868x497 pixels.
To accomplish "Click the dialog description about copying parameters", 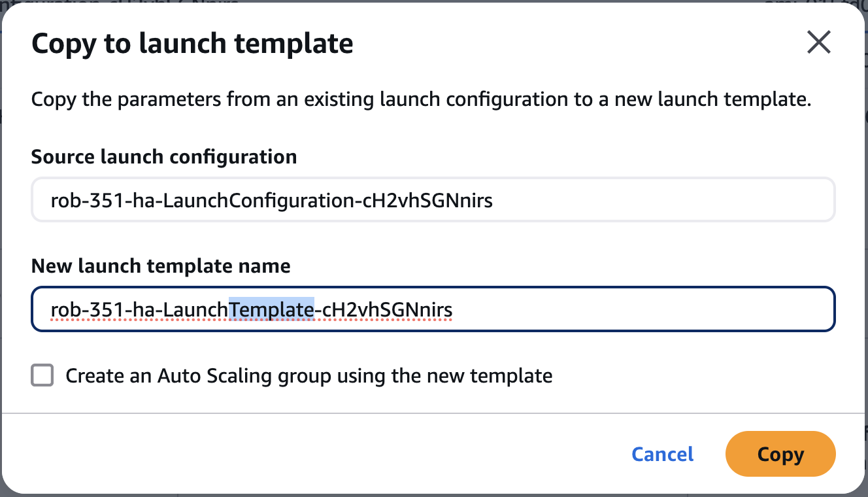I will pos(421,99).
